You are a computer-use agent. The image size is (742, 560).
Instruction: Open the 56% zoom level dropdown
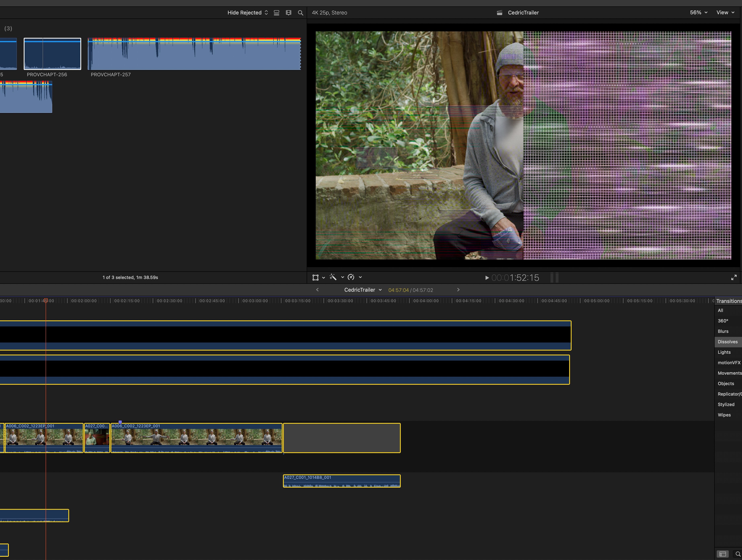[698, 12]
